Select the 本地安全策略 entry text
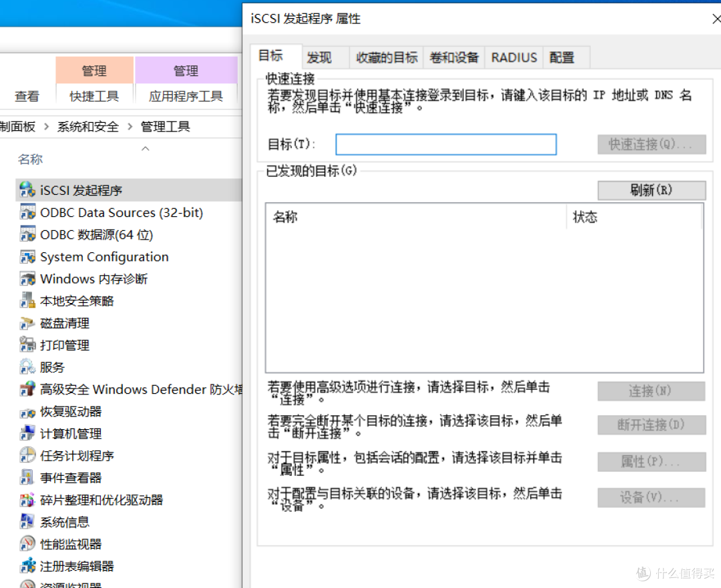 [77, 301]
